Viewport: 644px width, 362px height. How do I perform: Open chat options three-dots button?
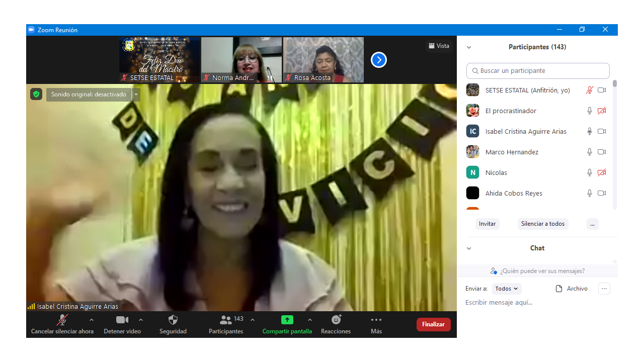[604, 289]
